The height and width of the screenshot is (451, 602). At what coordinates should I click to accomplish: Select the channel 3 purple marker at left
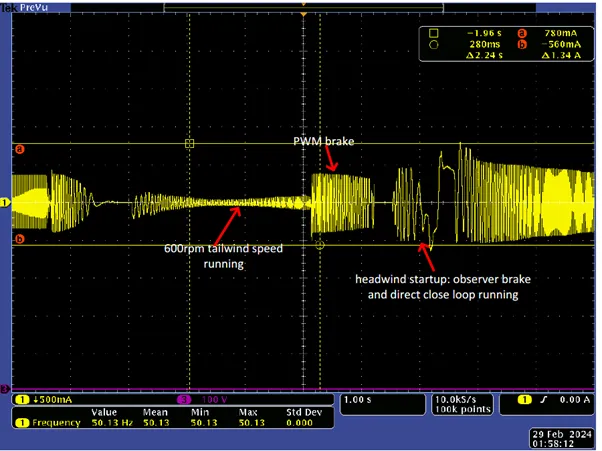(x=4, y=389)
